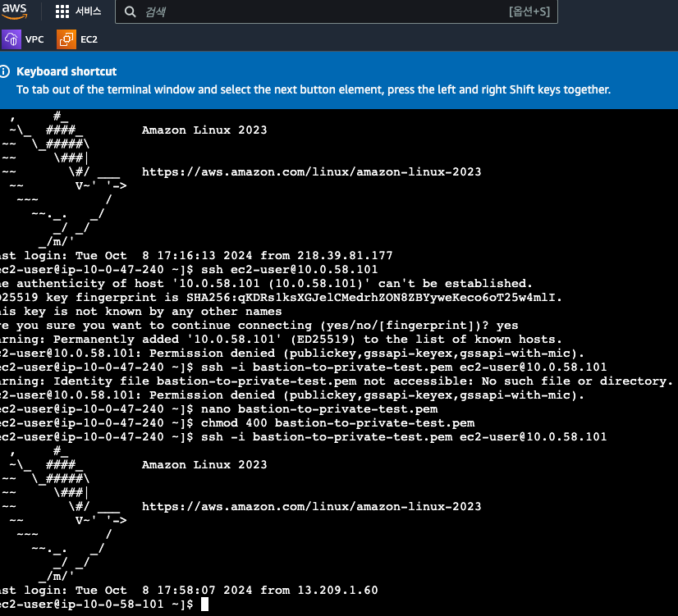Open the services grid menu icon
The width and height of the screenshot is (678, 616).
pyautogui.click(x=62, y=11)
